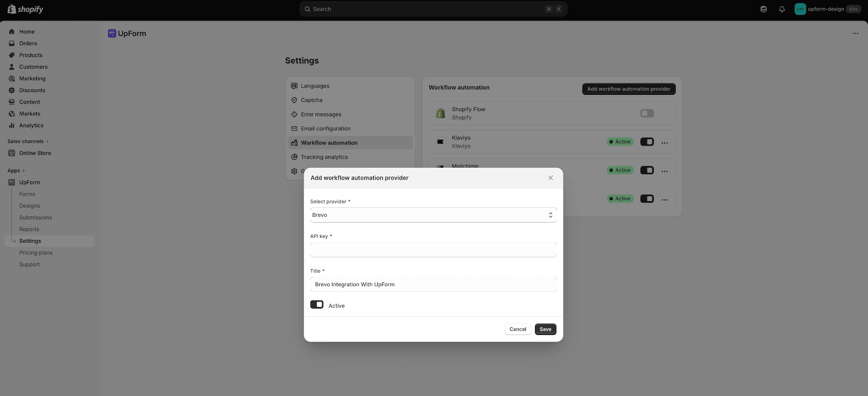Click the Mailchimp Active status badge
The height and width of the screenshot is (396, 868).
(x=620, y=170)
